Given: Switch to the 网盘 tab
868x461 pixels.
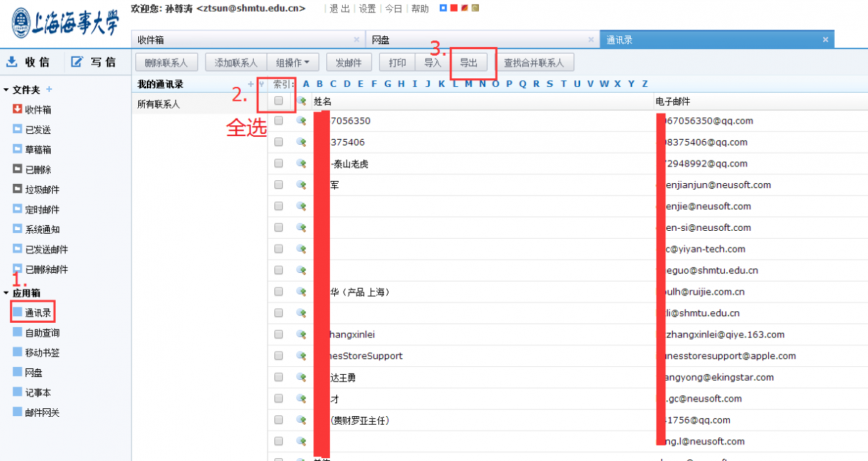Looking at the screenshot, I should [477, 40].
